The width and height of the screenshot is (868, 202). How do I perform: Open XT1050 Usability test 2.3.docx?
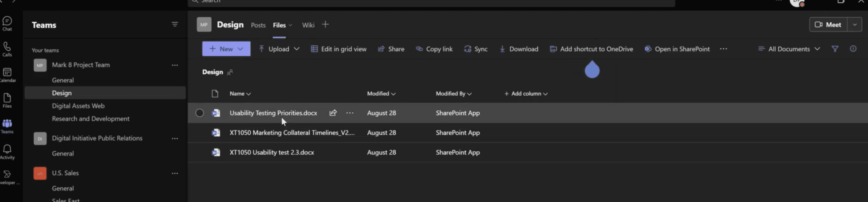click(272, 152)
